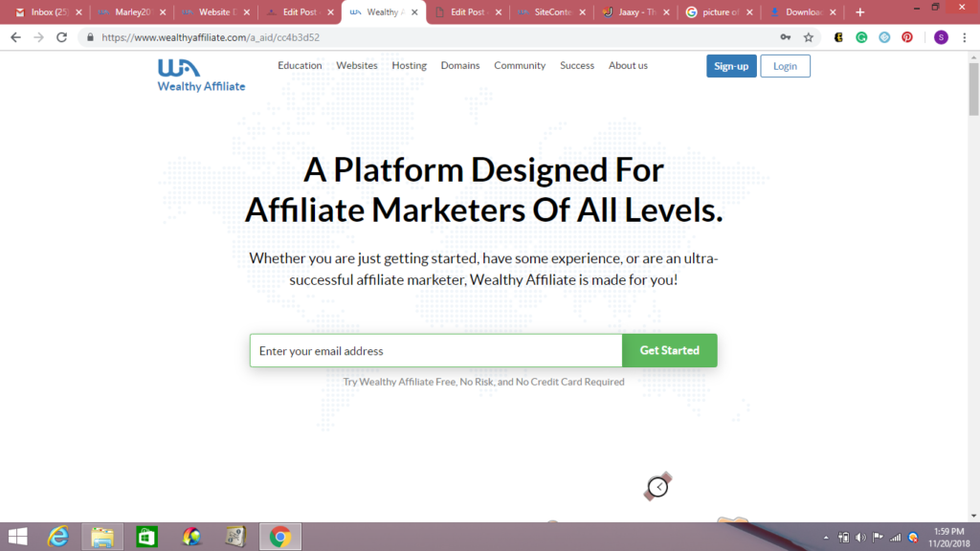Click scrollbar down arrow
This screenshot has height=551, width=980.
(x=973, y=516)
